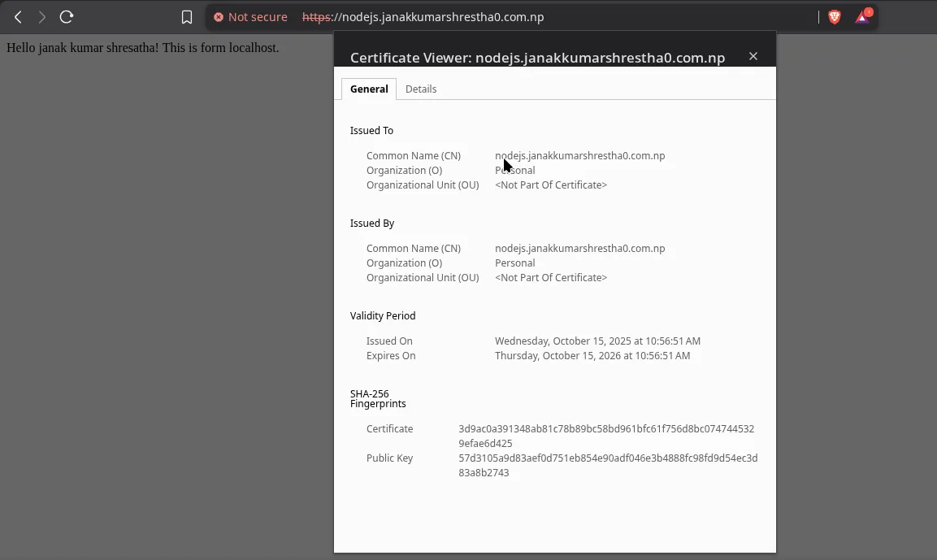Click the Issued By Common Name value

point(579,248)
